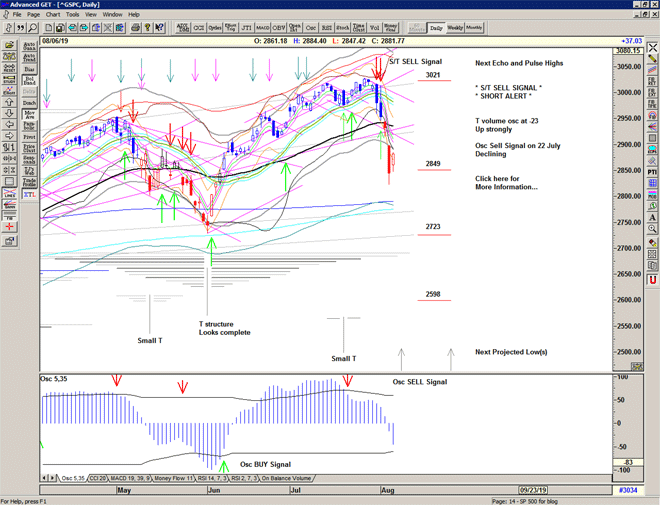Click the 09/23/19 date box

pyautogui.click(x=533, y=490)
